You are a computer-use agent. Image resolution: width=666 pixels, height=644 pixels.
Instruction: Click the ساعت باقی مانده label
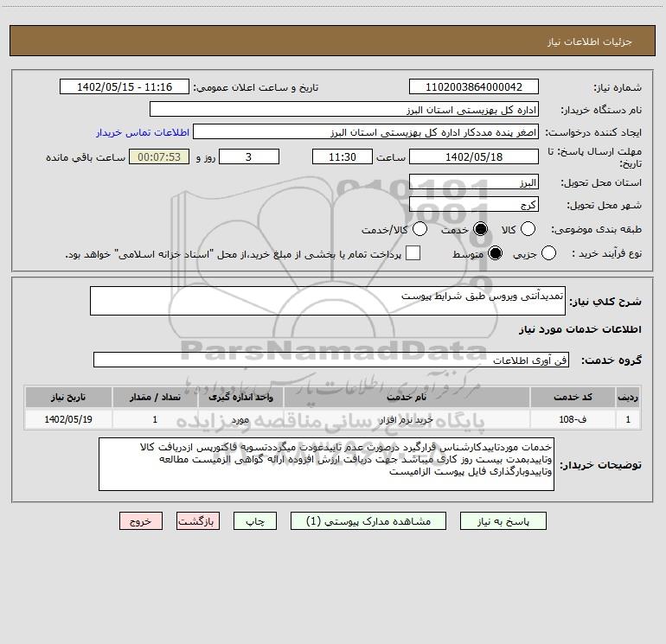pyautogui.click(x=86, y=157)
